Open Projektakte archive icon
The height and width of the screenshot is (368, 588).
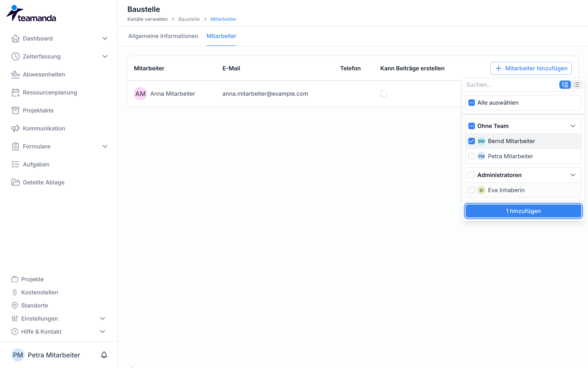tap(15, 110)
